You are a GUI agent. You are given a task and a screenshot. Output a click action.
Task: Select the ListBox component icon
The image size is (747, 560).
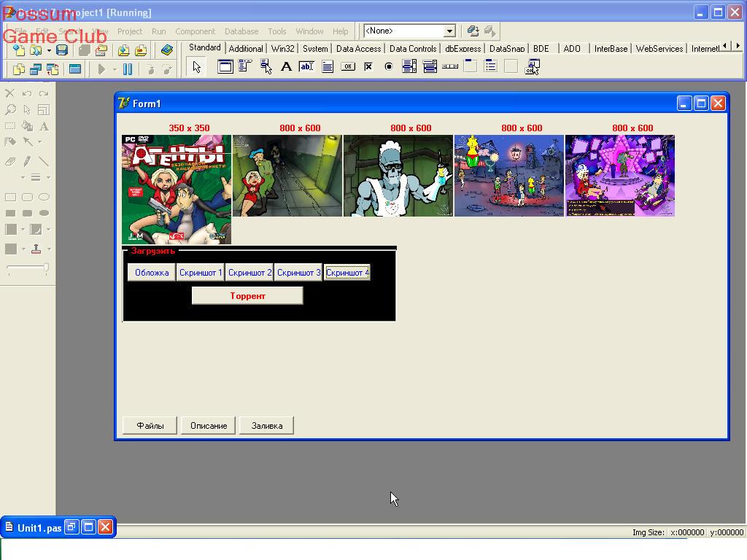(409, 66)
